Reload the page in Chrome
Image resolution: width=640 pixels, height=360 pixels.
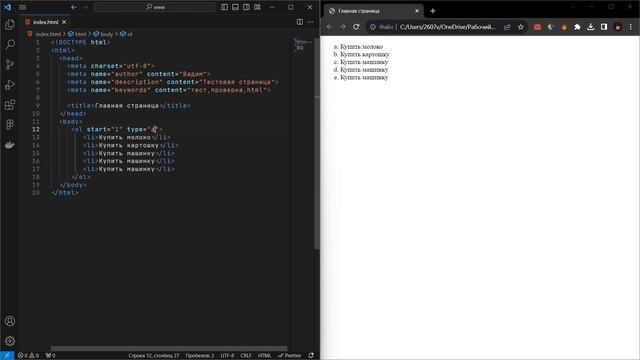[x=356, y=27]
